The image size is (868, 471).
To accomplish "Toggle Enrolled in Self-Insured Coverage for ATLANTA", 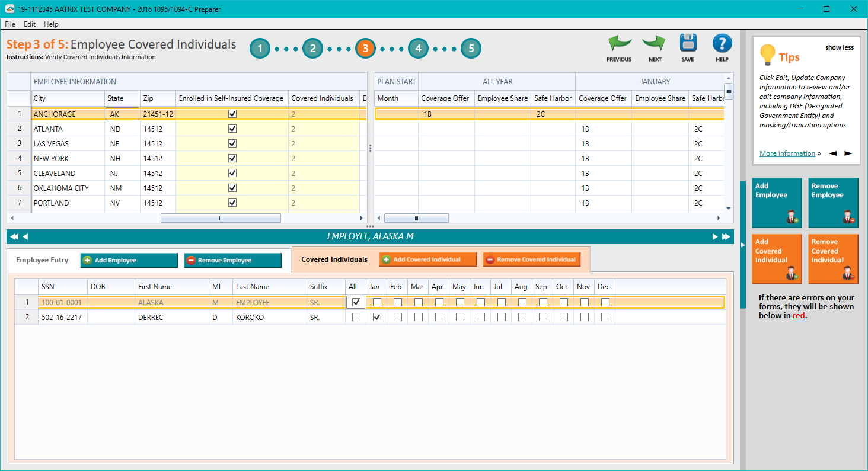I will [232, 129].
